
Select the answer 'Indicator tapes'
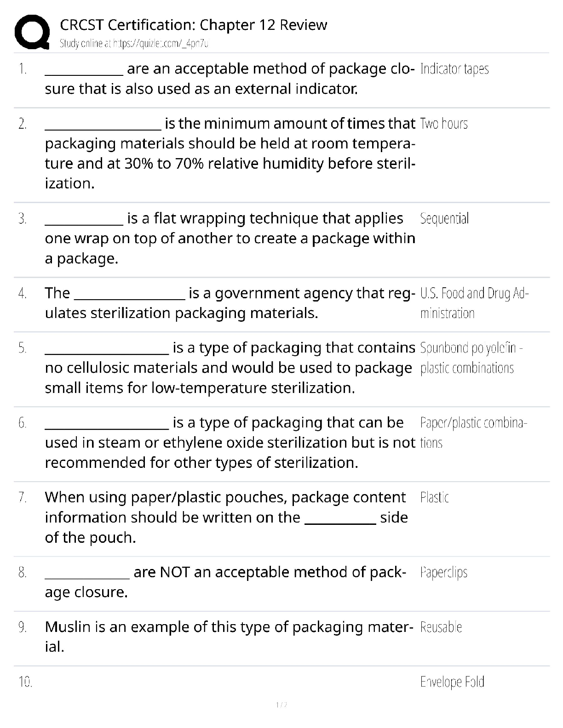point(454,69)
